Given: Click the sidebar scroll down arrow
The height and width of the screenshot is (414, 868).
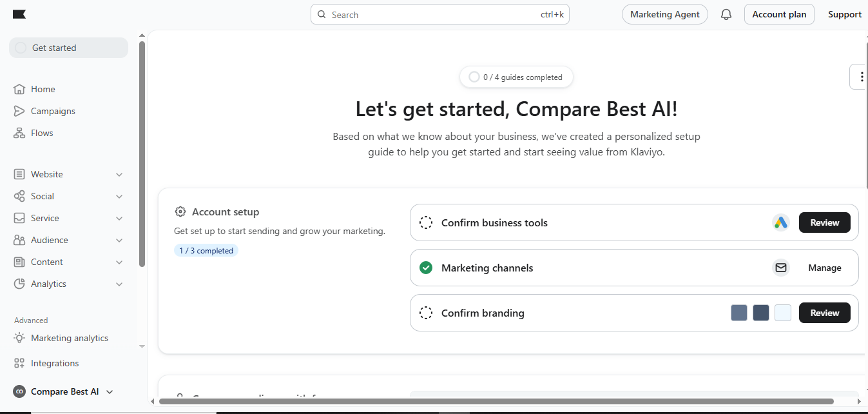Looking at the screenshot, I should tap(142, 346).
